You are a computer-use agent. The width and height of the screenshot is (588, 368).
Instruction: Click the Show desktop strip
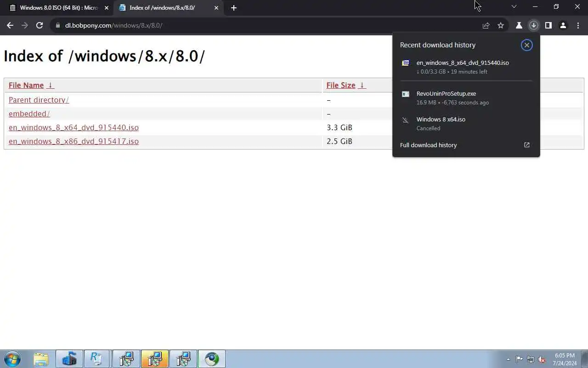[585, 359]
